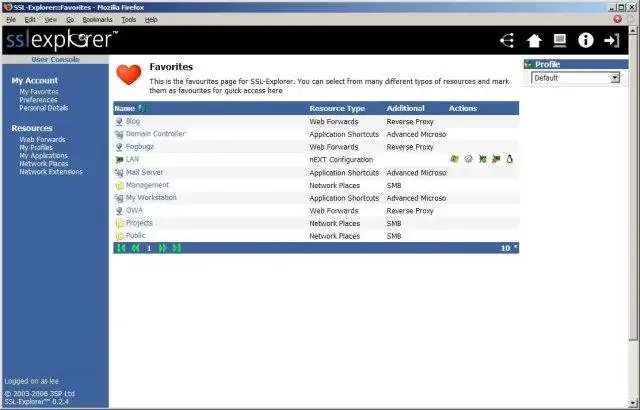Click the network tree icon in header
This screenshot has width=640, height=410.
507,40
